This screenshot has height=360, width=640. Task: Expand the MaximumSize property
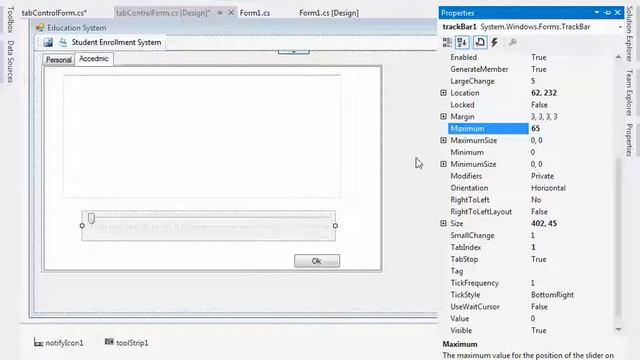coord(443,140)
